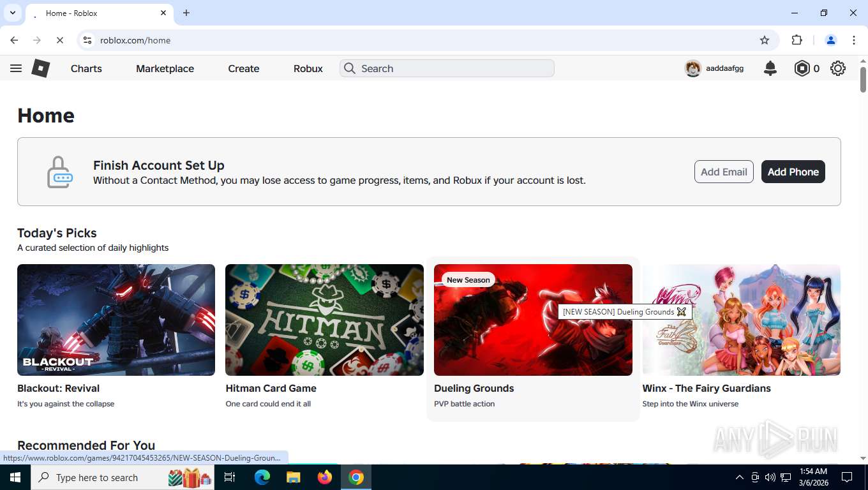Click the Recommended For You heading
Image resolution: width=868 pixels, height=490 pixels.
[86, 445]
